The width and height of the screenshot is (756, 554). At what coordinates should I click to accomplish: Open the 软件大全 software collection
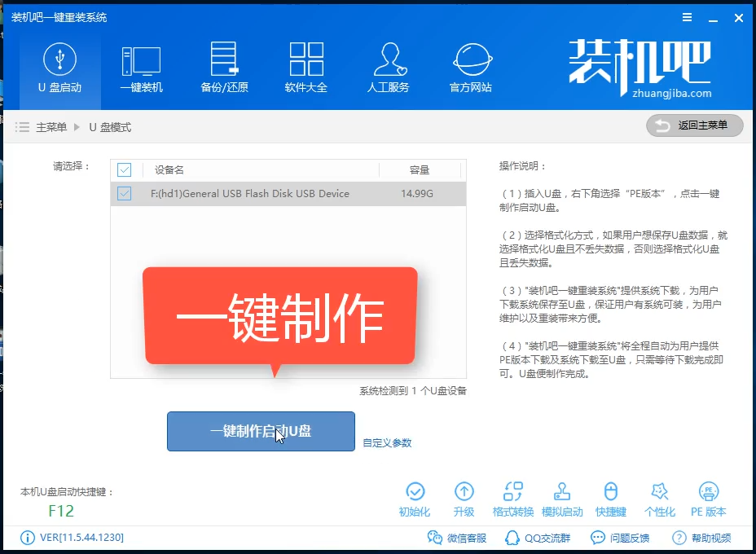click(306, 67)
